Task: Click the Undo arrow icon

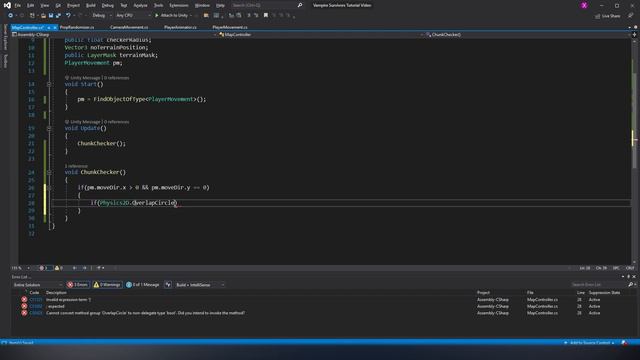Action: tap(68, 16)
